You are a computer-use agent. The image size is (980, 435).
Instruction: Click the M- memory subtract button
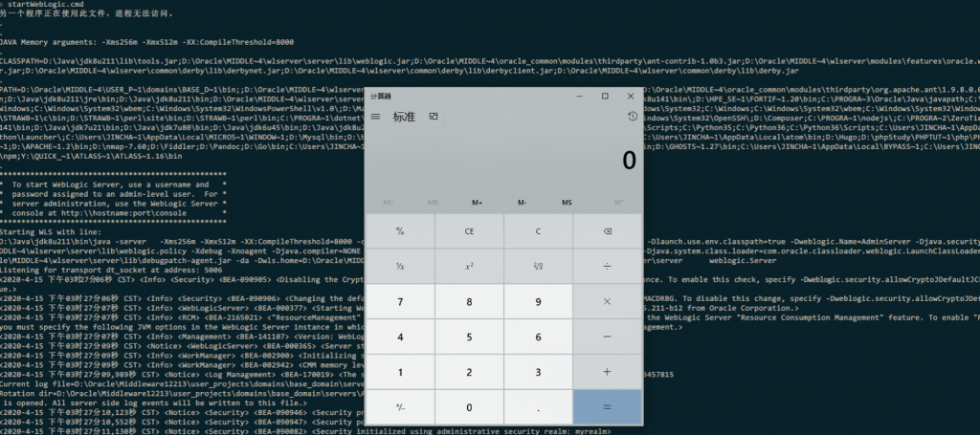click(x=523, y=203)
